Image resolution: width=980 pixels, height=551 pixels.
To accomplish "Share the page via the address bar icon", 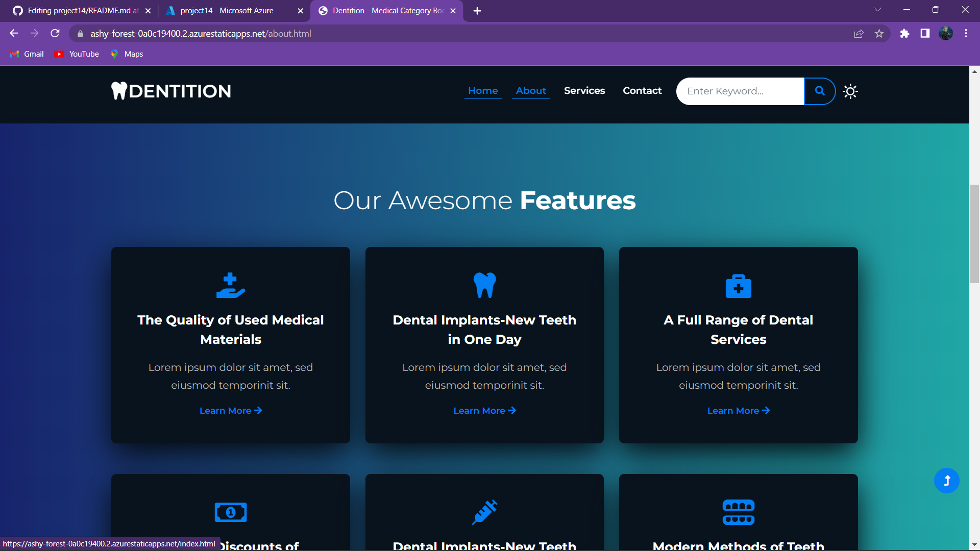I will 859,33.
